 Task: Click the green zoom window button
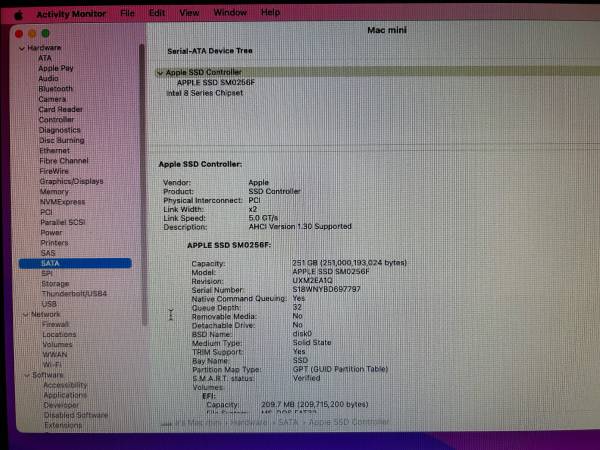tap(46, 33)
